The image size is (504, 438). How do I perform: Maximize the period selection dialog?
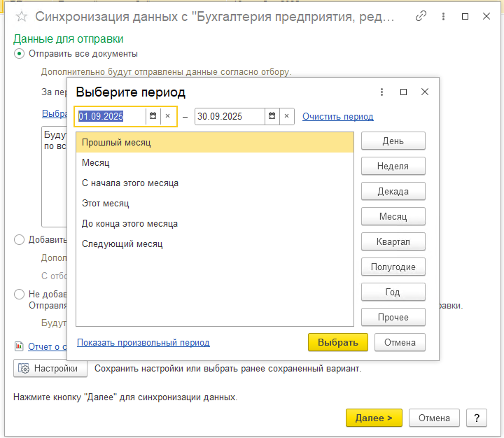pyautogui.click(x=403, y=92)
